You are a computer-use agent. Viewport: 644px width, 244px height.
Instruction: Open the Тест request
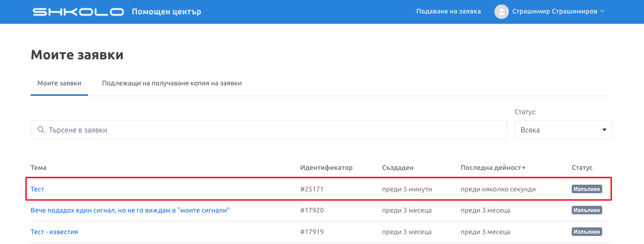(37, 189)
